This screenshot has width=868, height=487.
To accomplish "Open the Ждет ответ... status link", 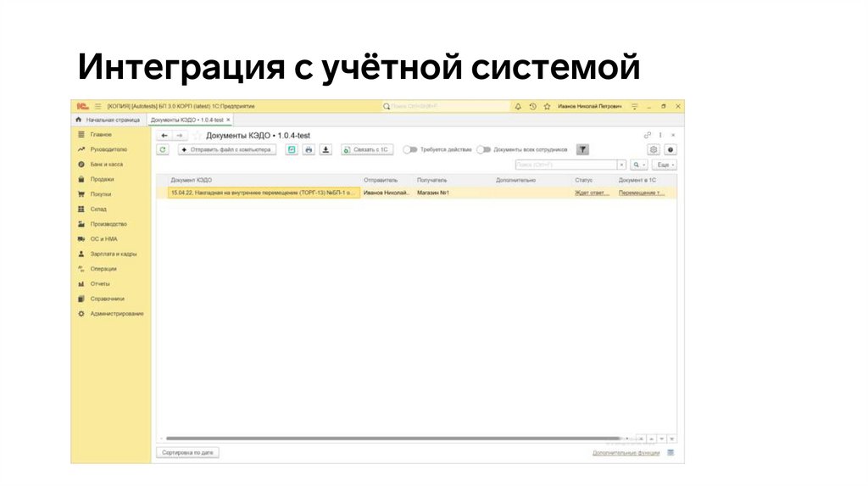I will pyautogui.click(x=592, y=193).
